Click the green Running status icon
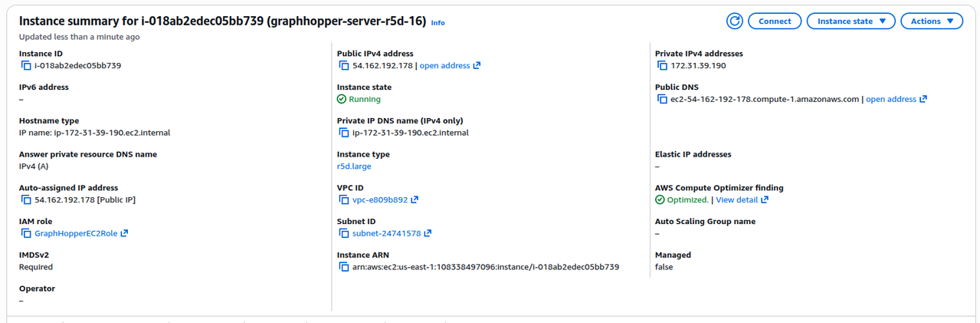The width and height of the screenshot is (980, 323). coord(342,99)
